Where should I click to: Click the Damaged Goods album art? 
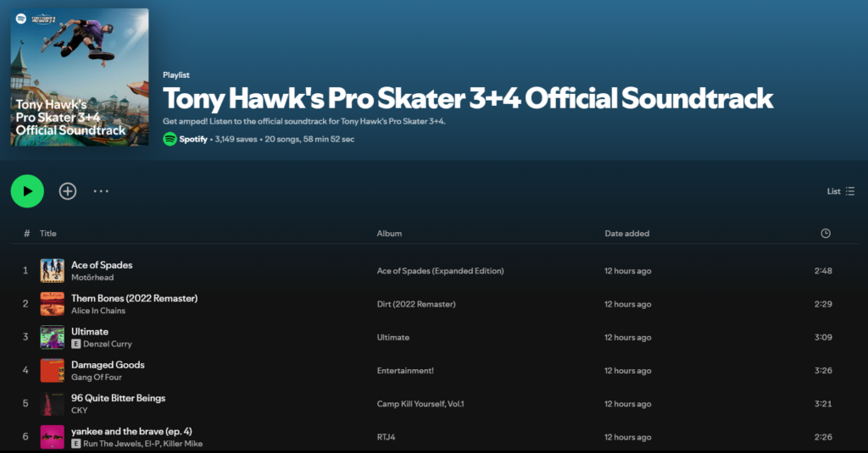click(53, 370)
